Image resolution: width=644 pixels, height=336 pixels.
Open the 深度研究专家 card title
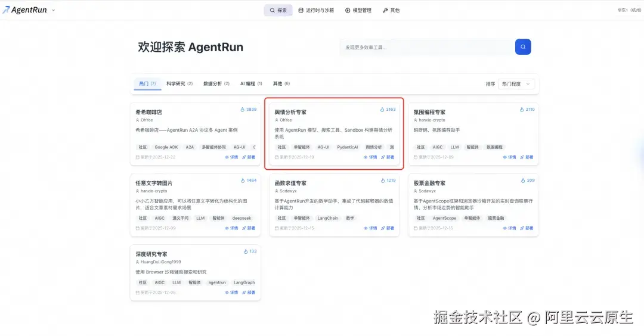coord(151,254)
